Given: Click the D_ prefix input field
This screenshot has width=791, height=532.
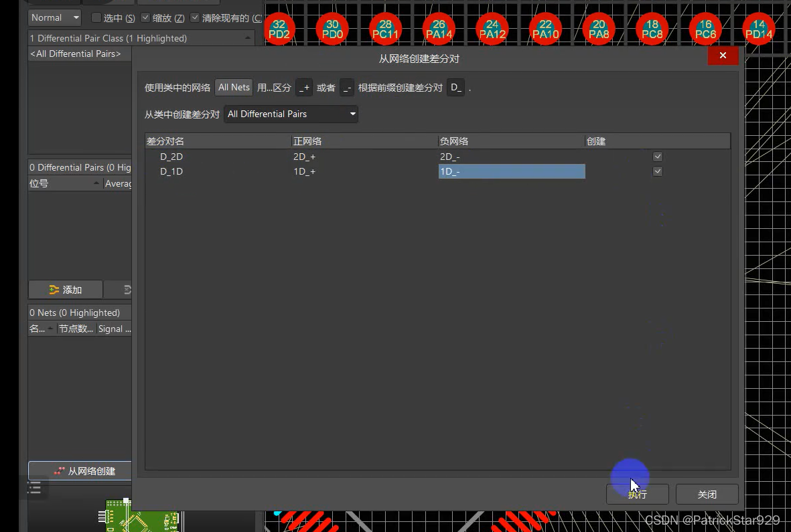Looking at the screenshot, I should tap(455, 88).
